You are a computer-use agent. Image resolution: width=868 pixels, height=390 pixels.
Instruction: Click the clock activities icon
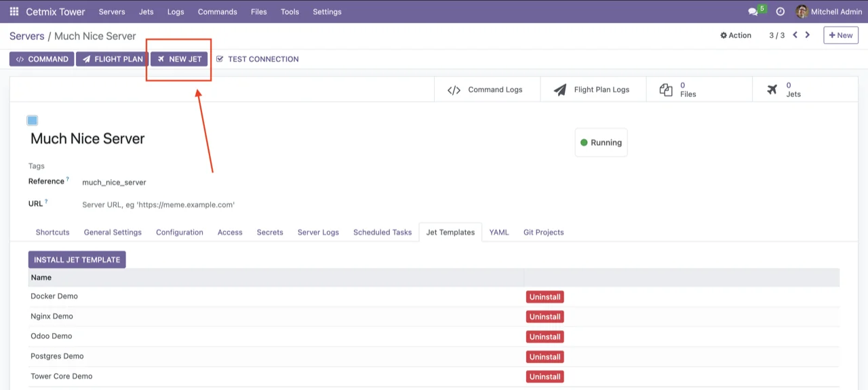click(781, 12)
